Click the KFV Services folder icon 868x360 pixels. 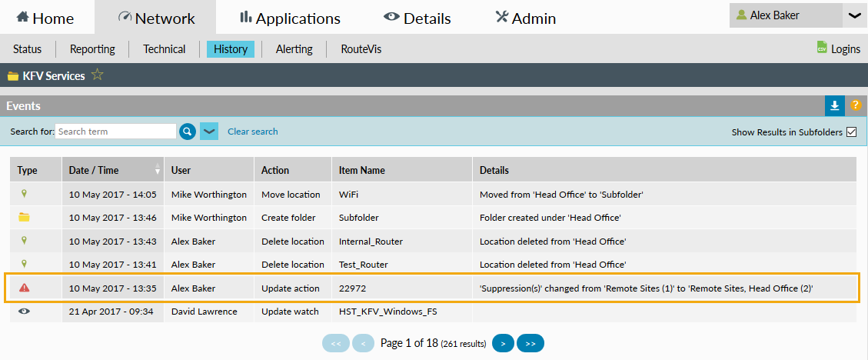(13, 76)
